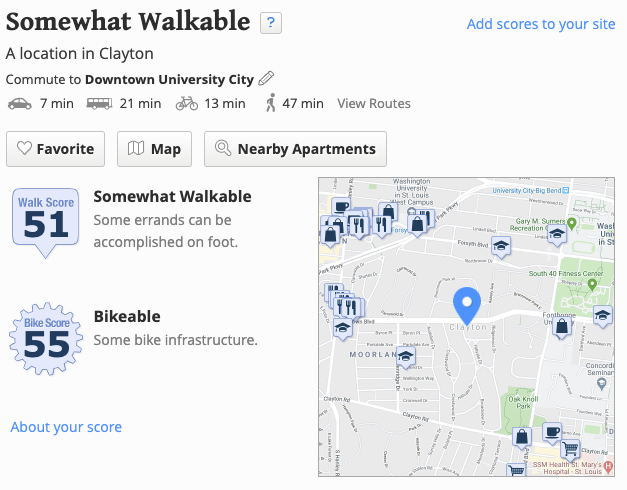
Task: Click the question mark help icon
Action: pos(271,23)
